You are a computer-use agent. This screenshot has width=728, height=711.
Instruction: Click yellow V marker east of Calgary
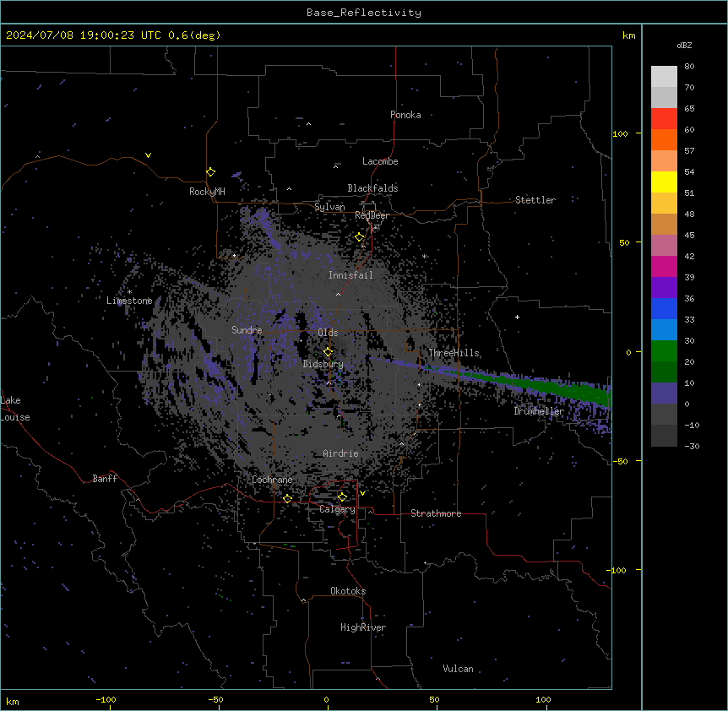(x=362, y=493)
